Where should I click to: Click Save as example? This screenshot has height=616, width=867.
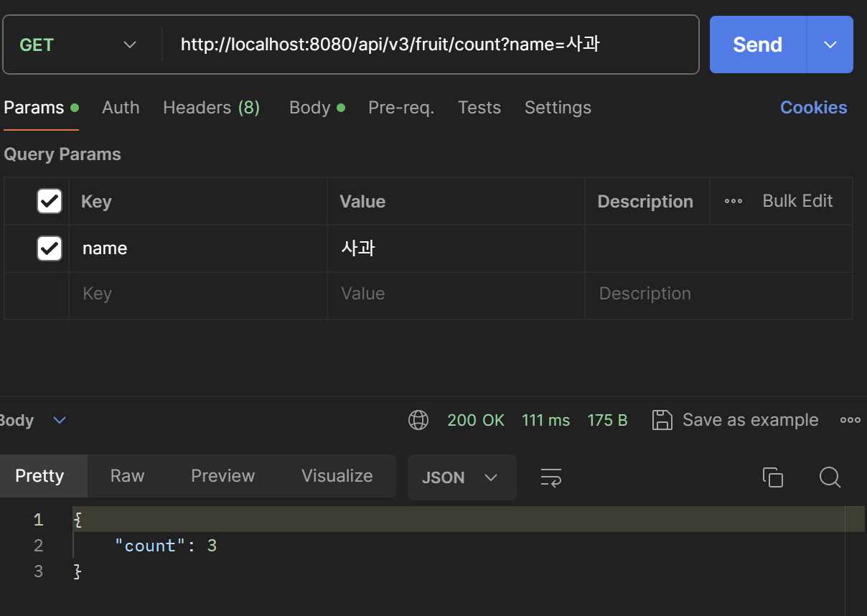tap(750, 420)
